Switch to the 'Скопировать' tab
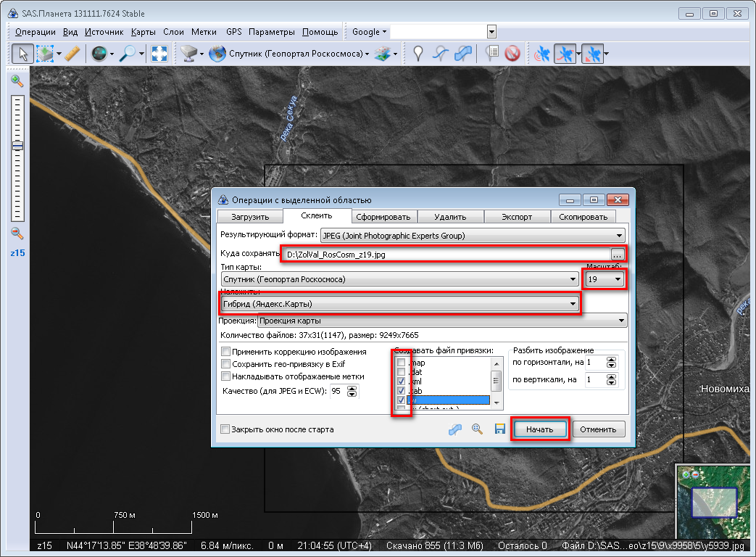The width and height of the screenshot is (756, 557). (583, 217)
